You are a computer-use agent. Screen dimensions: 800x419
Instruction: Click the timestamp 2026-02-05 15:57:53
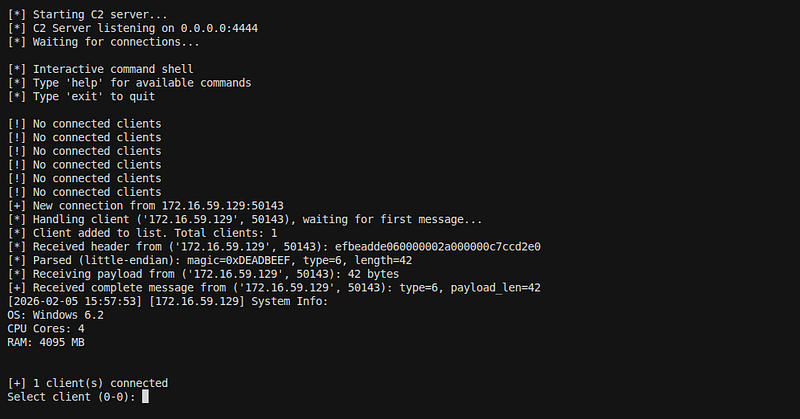point(74,302)
